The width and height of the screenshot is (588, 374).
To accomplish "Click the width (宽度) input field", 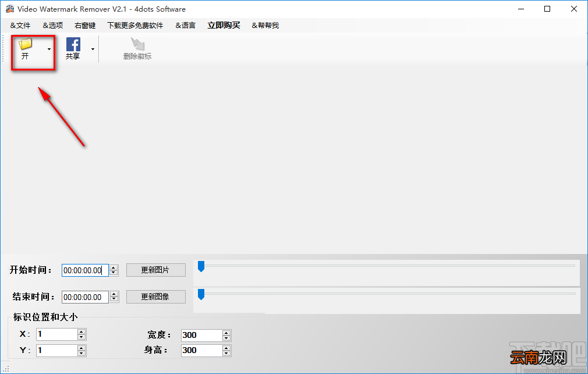I will tap(201, 335).
